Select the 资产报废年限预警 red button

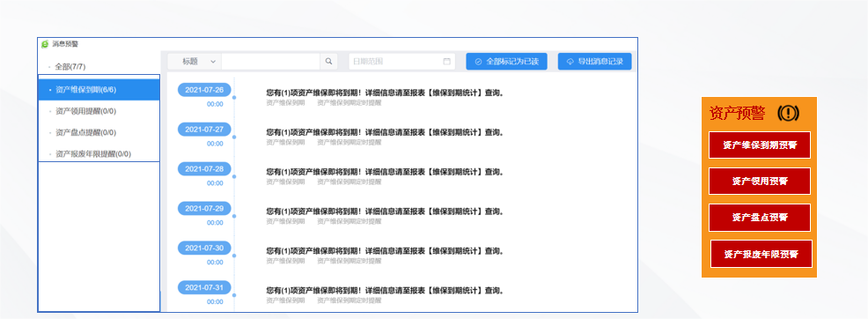[x=761, y=254]
